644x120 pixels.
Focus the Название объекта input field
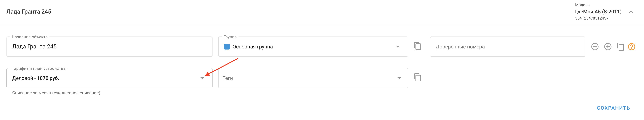coord(109,47)
